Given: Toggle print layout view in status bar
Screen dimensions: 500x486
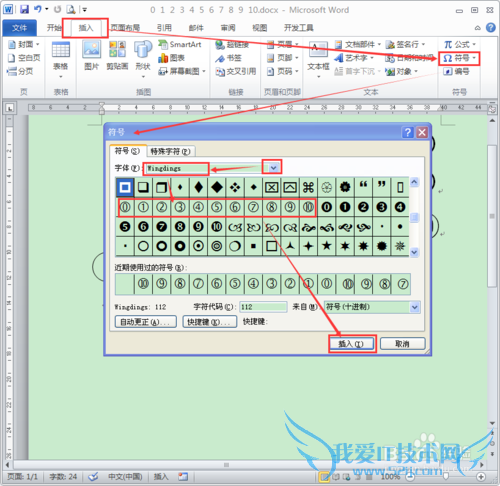Looking at the screenshot, I should pos(323,477).
